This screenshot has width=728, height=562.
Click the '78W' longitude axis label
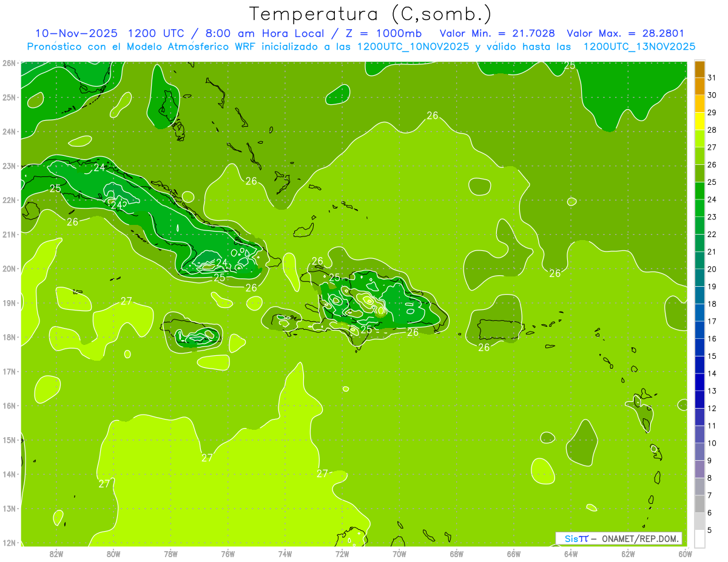[x=170, y=554]
